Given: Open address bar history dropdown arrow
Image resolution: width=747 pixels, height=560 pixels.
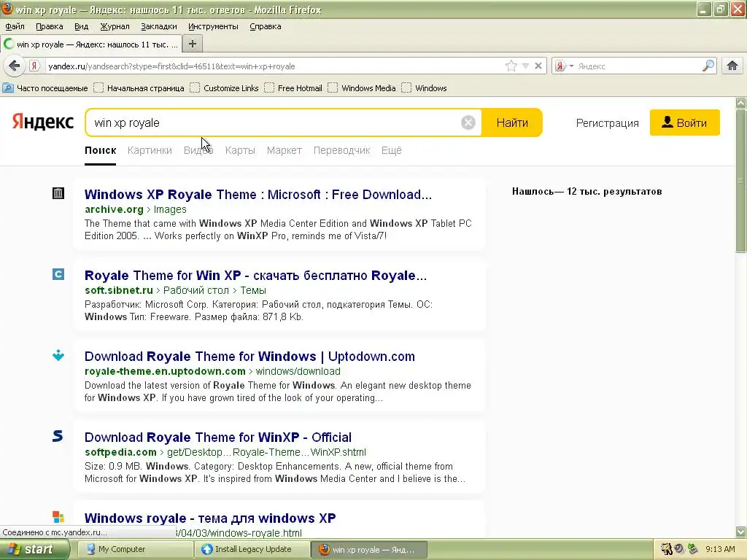Looking at the screenshot, I should 525,66.
